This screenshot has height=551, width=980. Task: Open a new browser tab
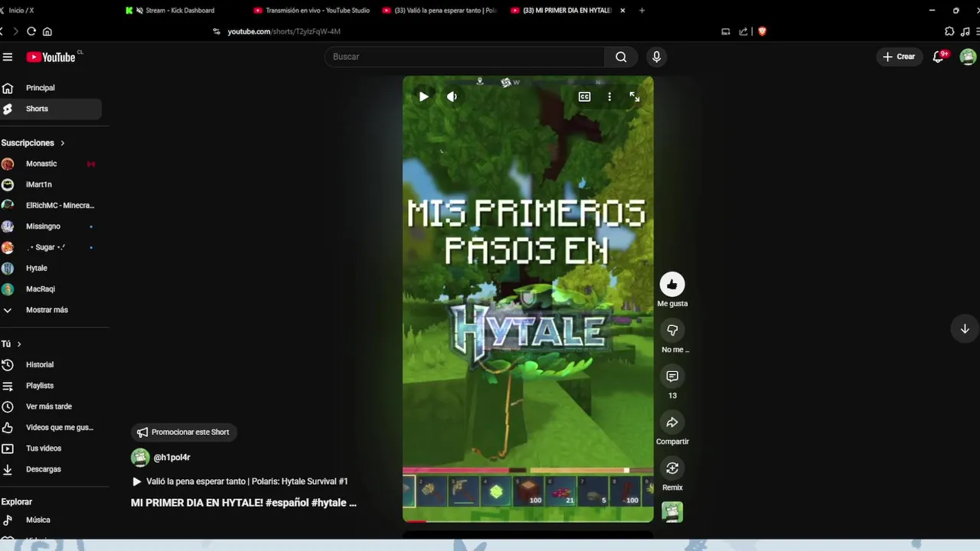click(x=642, y=11)
